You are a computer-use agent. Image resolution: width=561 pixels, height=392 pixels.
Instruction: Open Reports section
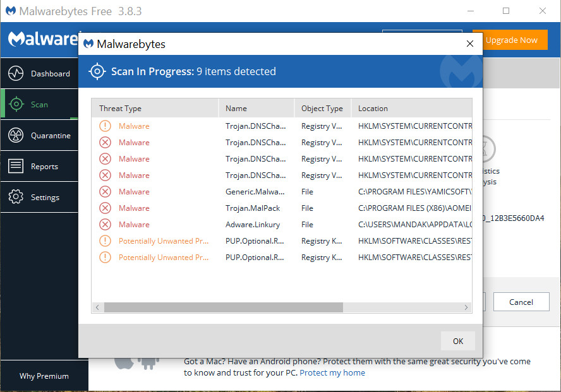click(39, 166)
